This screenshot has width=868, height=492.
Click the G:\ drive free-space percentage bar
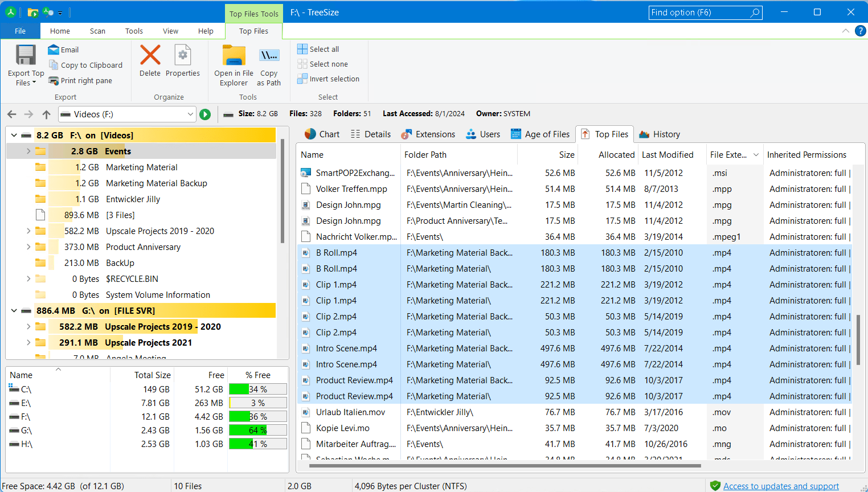[257, 430]
